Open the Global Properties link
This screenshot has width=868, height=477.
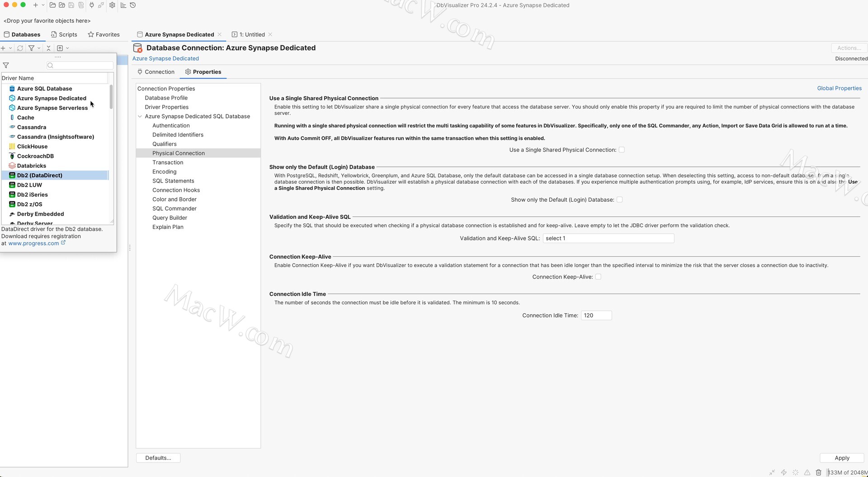[839, 89]
